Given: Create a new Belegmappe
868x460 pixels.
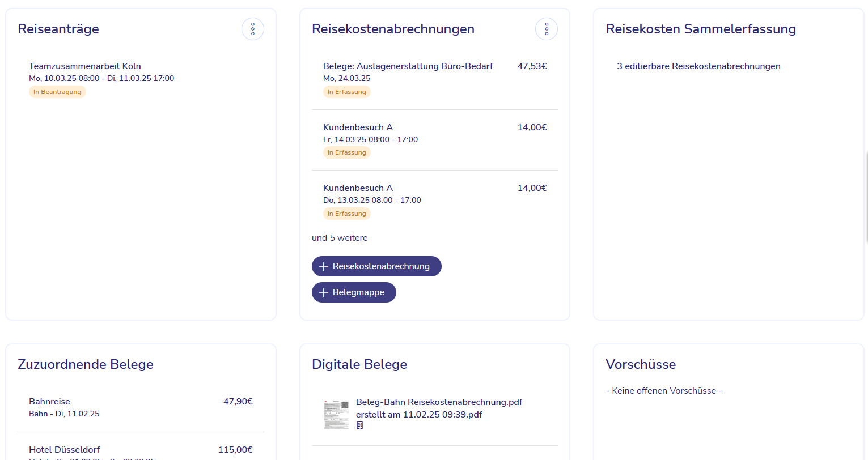Looking at the screenshot, I should coord(354,292).
